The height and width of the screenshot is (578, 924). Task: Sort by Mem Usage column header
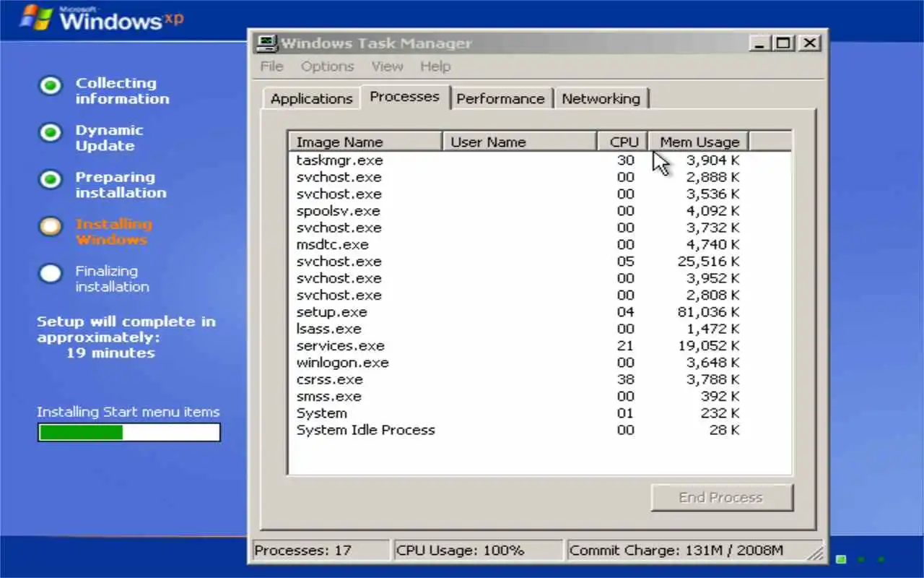coord(699,142)
